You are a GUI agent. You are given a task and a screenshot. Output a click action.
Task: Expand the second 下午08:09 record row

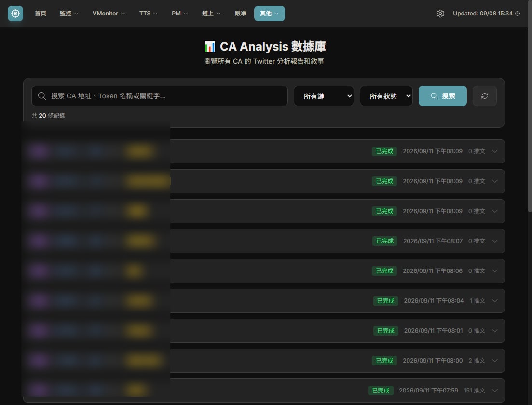click(264, 181)
